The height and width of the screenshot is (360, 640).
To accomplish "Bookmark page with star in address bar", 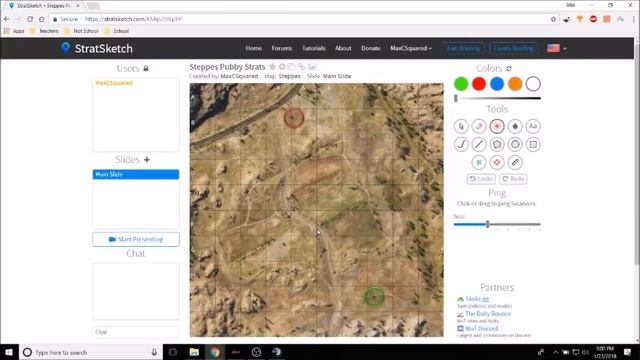I will coord(553,19).
